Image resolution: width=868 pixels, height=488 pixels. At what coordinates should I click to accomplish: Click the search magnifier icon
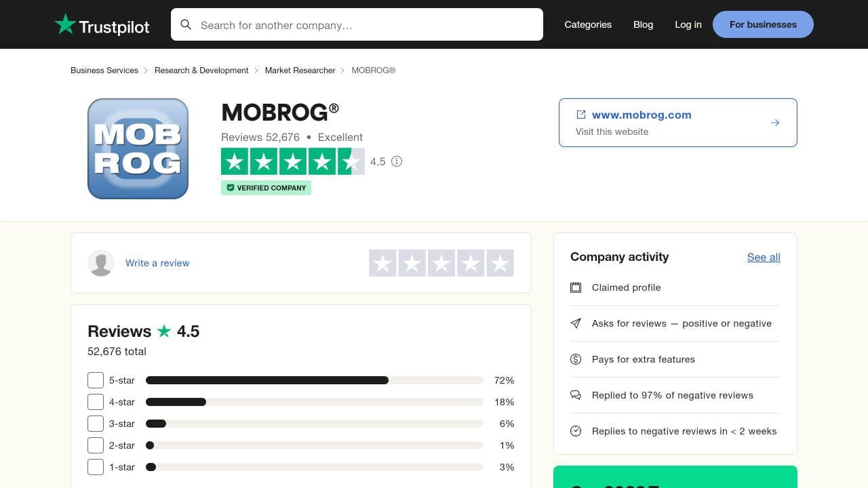point(186,24)
